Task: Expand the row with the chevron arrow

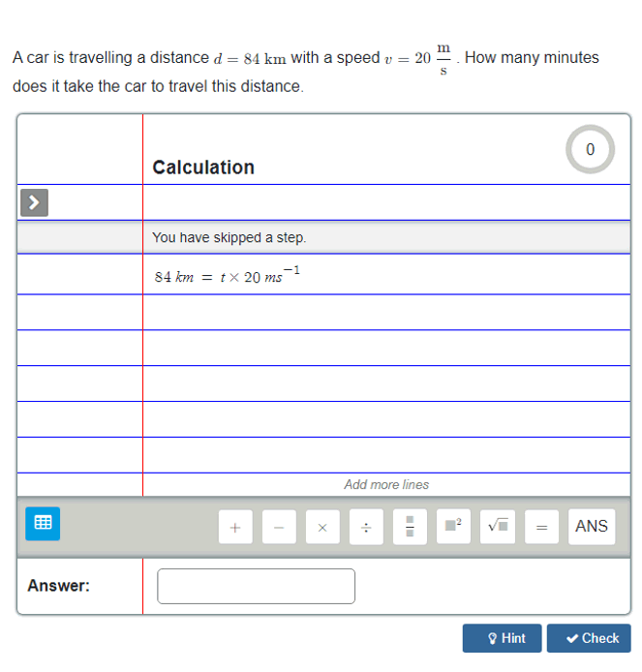Action: pos(34,202)
